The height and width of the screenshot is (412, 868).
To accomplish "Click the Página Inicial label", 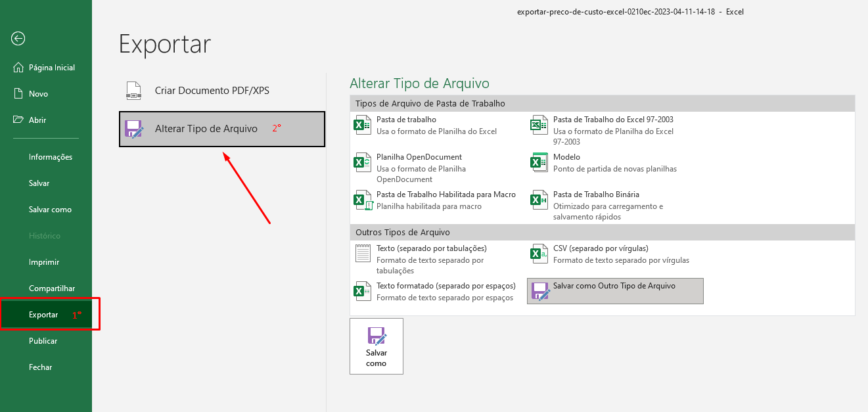I will click(52, 68).
